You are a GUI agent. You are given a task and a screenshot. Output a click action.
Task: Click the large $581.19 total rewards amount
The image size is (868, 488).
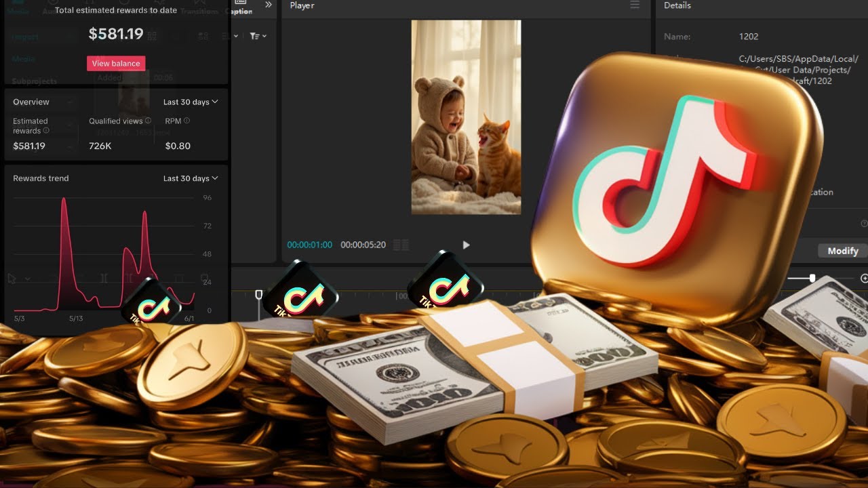click(x=116, y=34)
